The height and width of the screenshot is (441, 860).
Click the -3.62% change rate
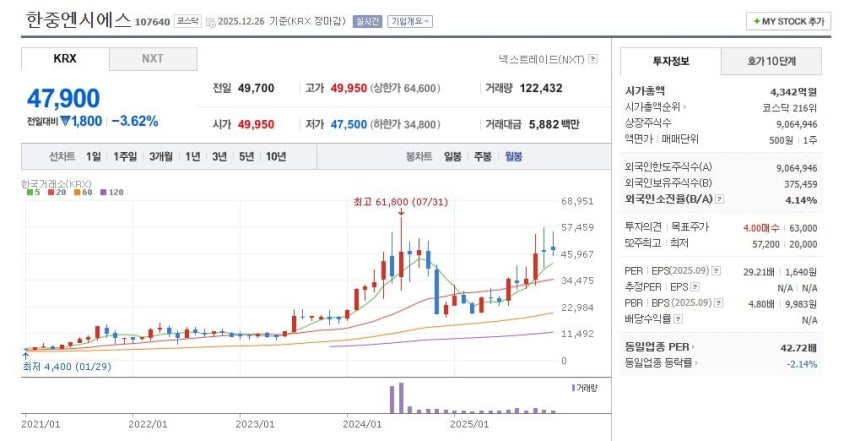135,121
